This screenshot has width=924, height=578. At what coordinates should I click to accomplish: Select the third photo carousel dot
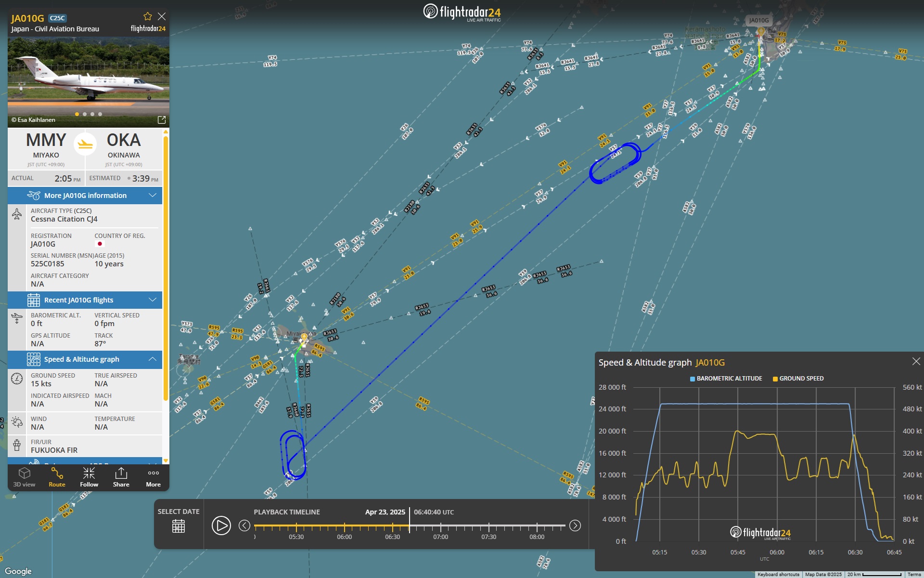92,114
